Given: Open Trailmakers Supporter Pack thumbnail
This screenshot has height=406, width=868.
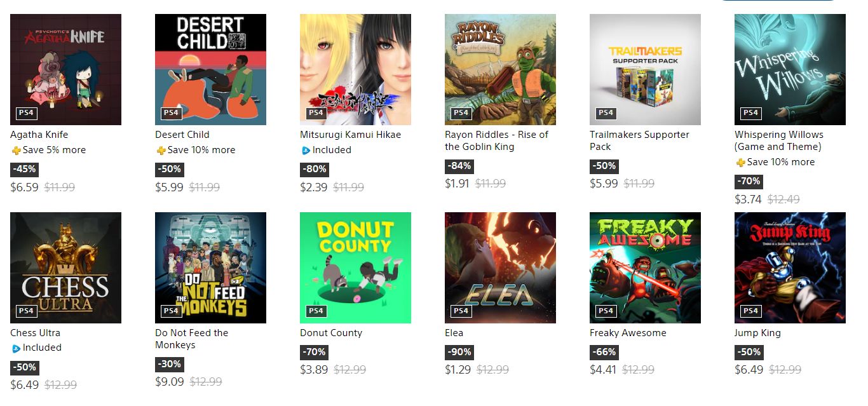Looking at the screenshot, I should point(645,69).
